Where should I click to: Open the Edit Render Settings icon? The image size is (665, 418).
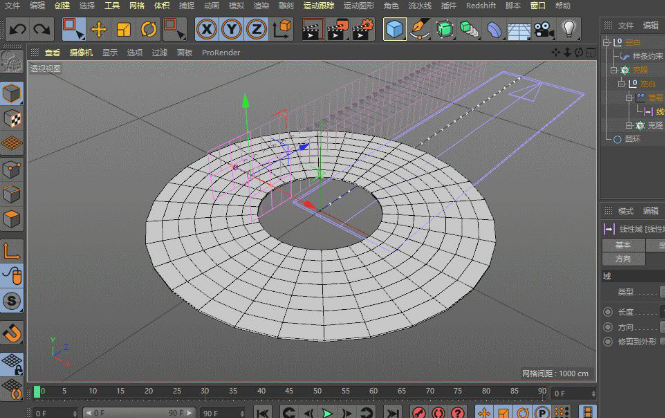click(360, 29)
